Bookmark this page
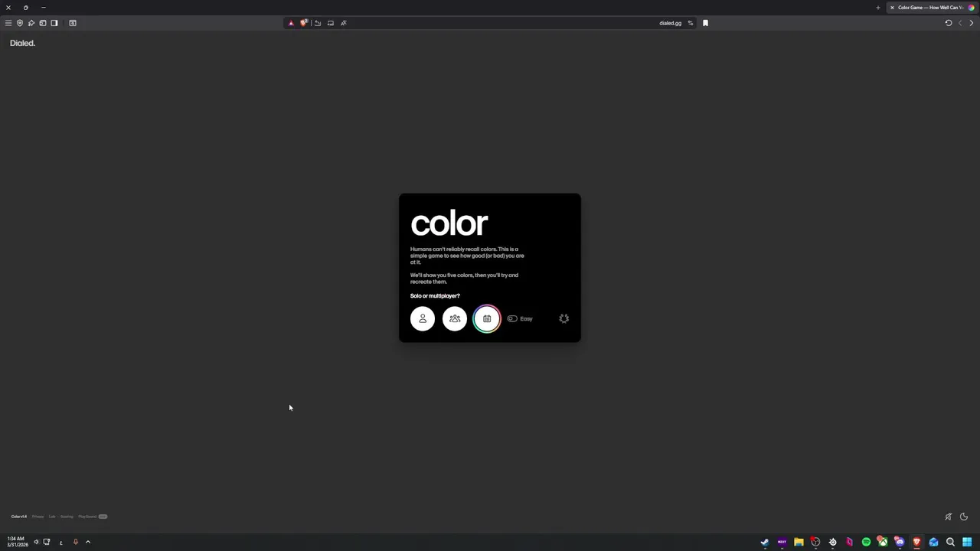Image resolution: width=980 pixels, height=551 pixels. pos(705,23)
